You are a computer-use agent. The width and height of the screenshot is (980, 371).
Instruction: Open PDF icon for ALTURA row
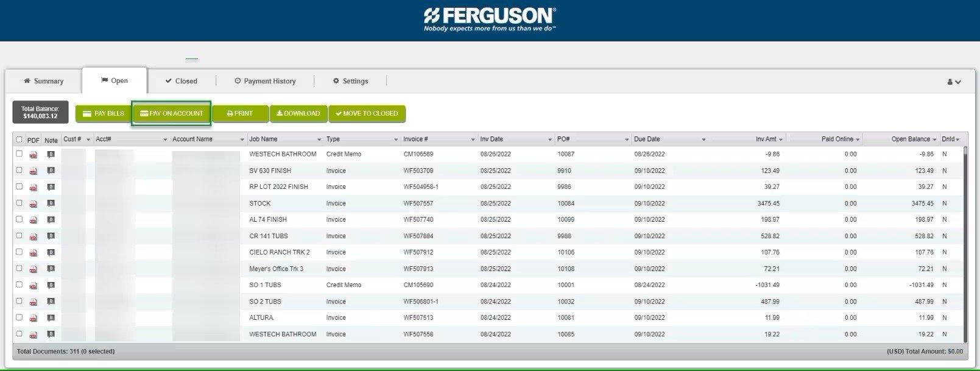point(33,318)
